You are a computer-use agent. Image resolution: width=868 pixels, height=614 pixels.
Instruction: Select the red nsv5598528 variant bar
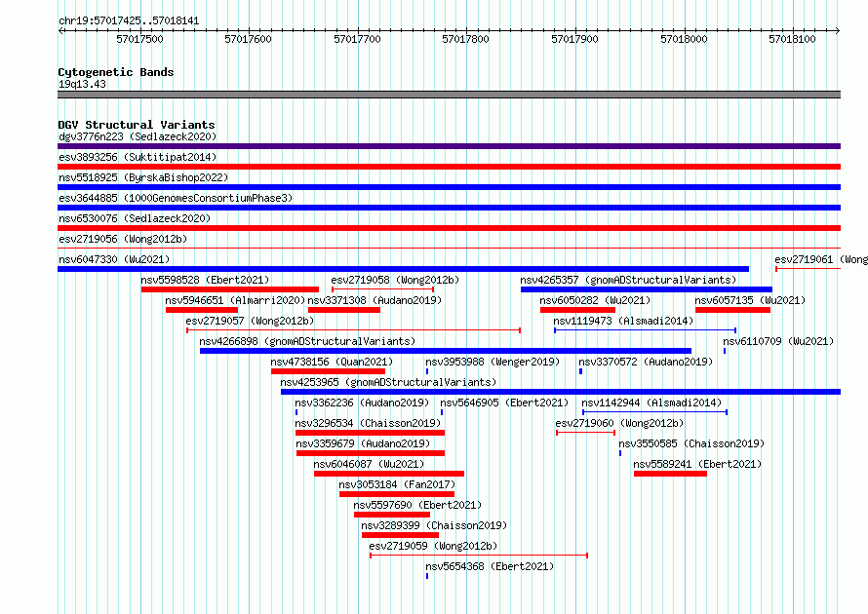coord(230,289)
